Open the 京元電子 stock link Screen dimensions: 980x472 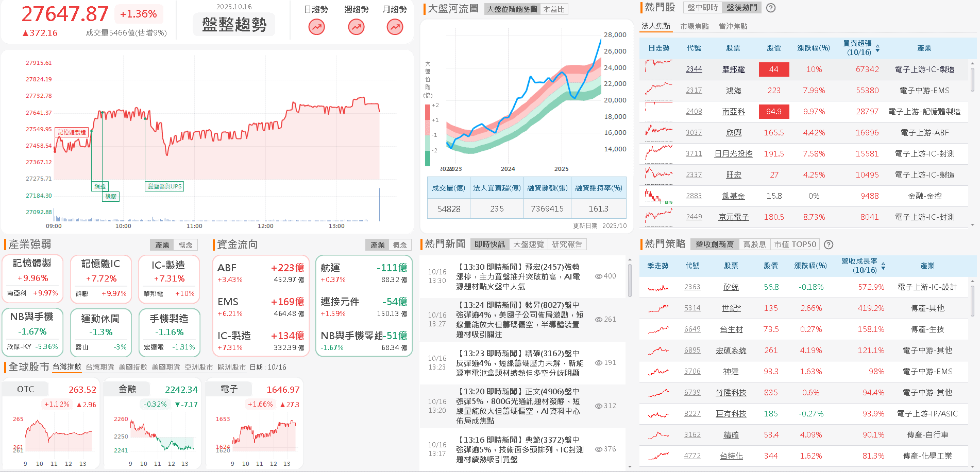733,217
